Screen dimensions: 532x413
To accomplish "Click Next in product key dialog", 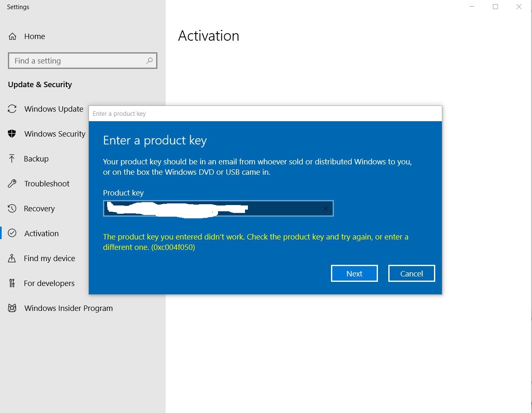I will point(354,274).
